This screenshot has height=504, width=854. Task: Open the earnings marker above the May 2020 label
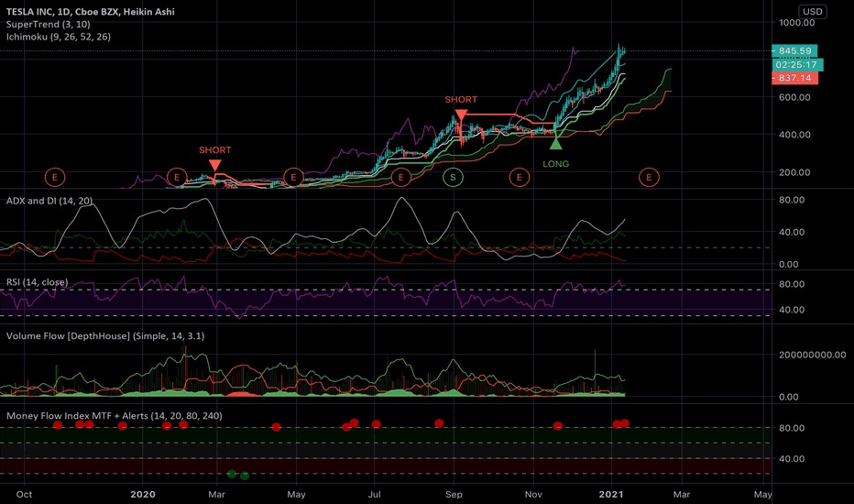[x=293, y=177]
